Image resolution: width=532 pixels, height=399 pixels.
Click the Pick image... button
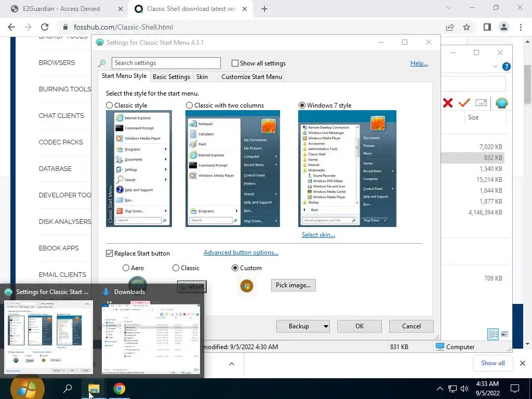coord(293,285)
